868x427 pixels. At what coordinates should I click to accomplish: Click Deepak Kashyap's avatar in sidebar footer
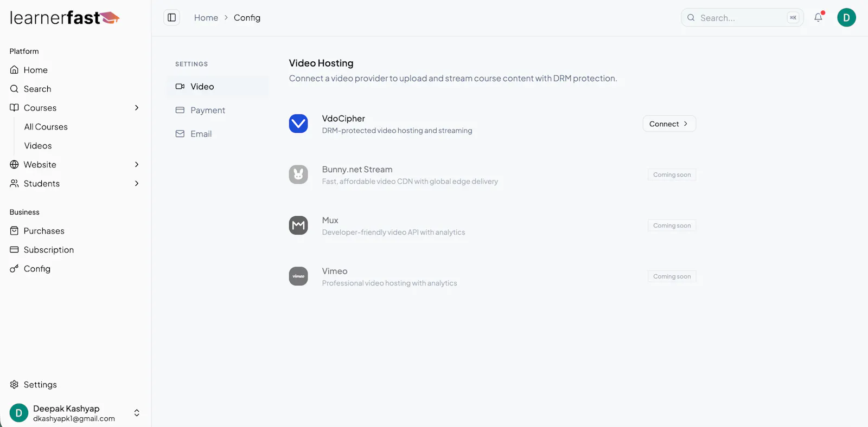point(19,413)
